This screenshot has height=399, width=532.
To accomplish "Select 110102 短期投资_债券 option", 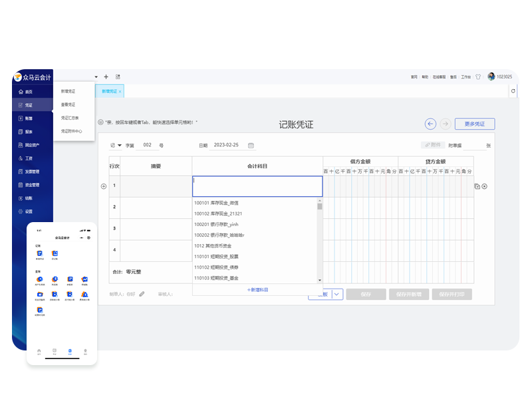I will (255, 267).
